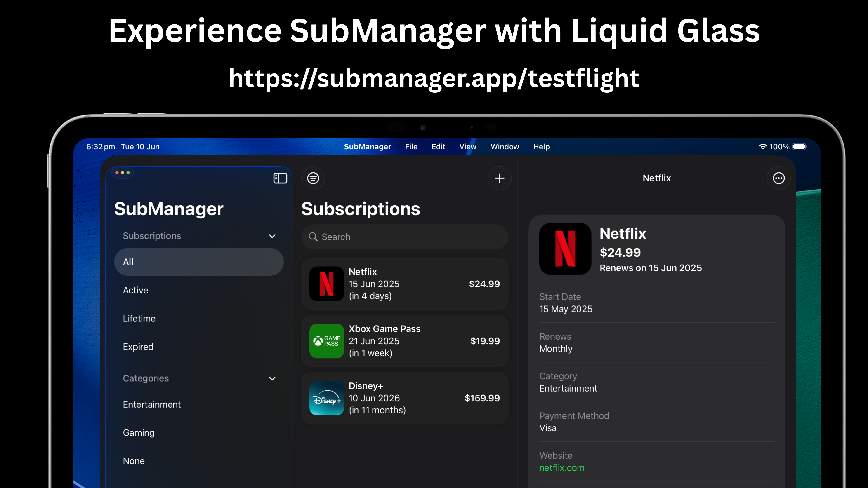Click the Netflix logo in subscriptions list

(x=326, y=284)
